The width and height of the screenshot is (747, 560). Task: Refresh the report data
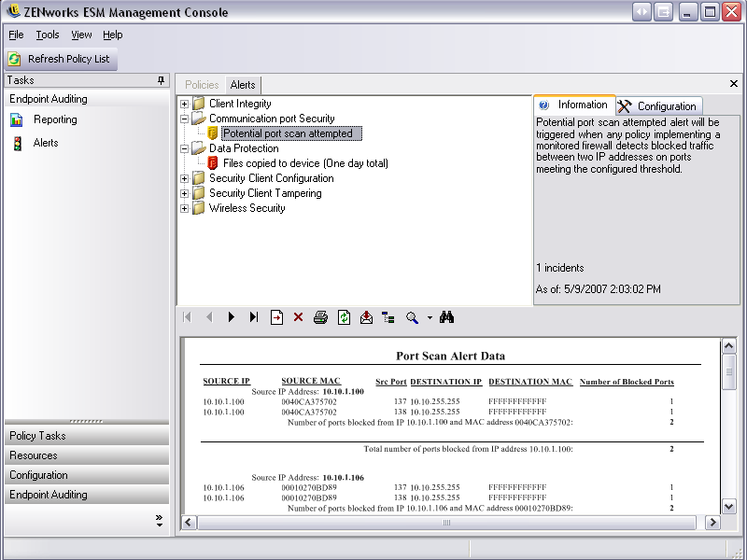pyautogui.click(x=344, y=317)
